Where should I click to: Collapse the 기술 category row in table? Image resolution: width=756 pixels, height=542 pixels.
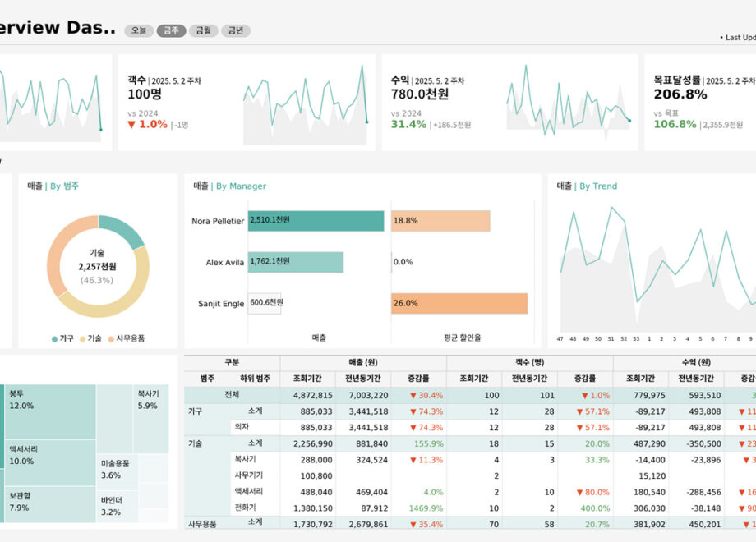196,443
